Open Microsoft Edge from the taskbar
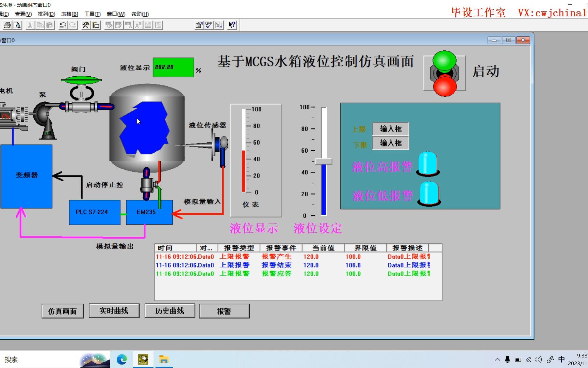 tap(121, 359)
